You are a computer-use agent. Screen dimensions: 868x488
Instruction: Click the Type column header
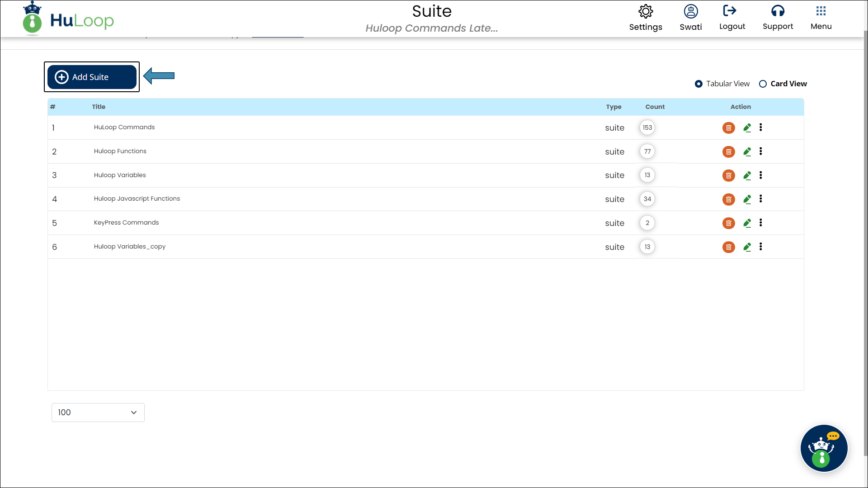point(613,107)
